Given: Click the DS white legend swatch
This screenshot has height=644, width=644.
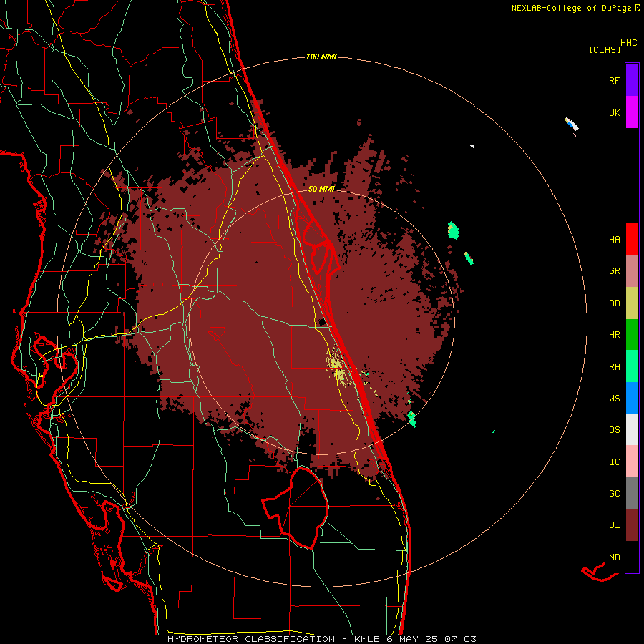Looking at the screenshot, I should 632,429.
